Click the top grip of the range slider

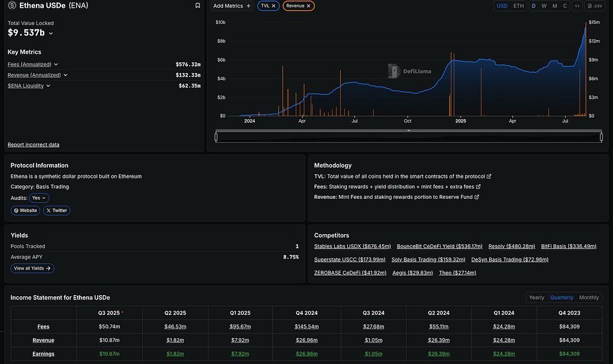[408, 130]
